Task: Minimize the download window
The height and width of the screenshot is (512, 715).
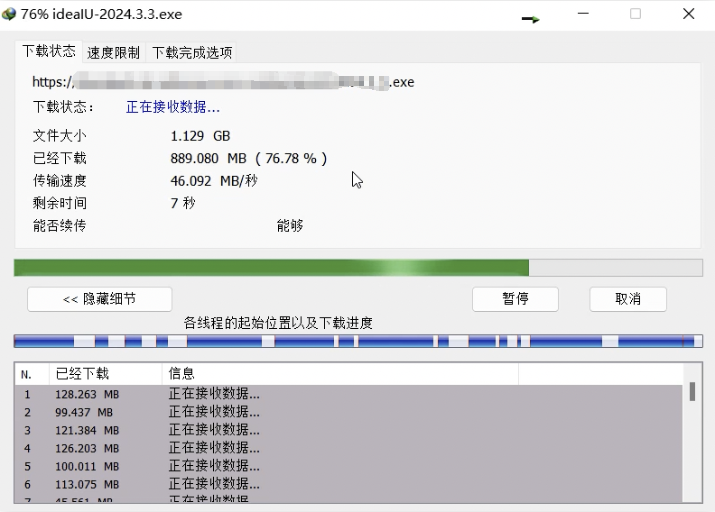Action: coord(584,15)
